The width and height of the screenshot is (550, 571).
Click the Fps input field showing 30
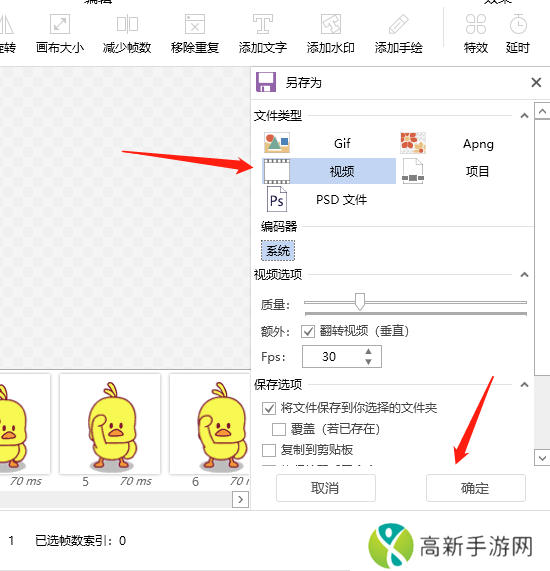342,357
